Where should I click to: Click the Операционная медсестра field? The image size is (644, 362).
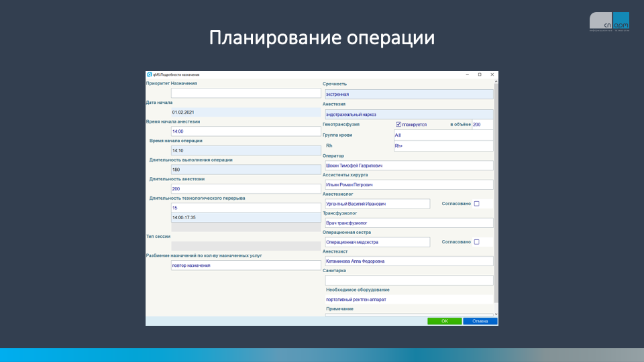click(x=378, y=242)
